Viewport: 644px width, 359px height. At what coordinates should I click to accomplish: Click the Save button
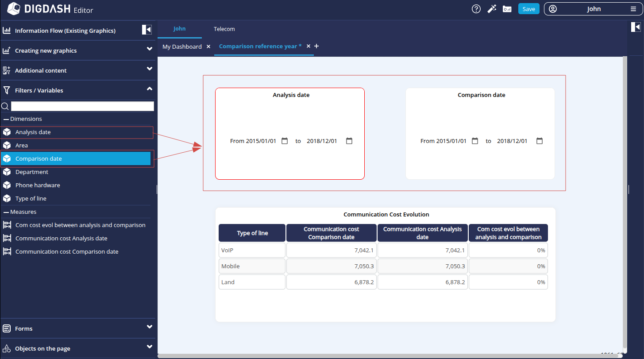coord(528,9)
